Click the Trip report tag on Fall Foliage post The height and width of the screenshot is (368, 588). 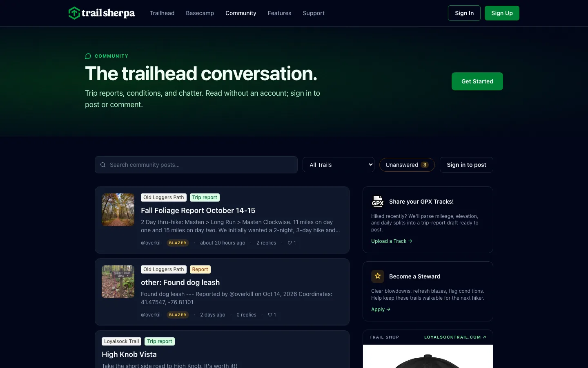205,197
